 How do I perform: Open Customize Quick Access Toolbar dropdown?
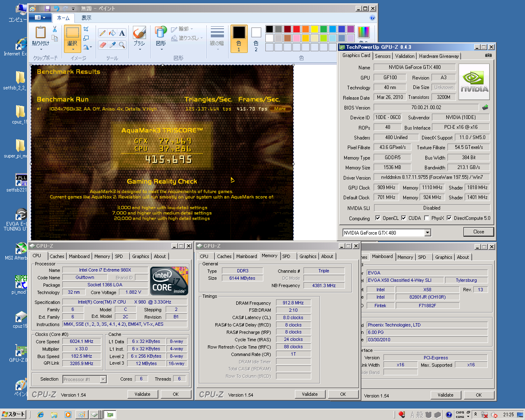point(73,9)
